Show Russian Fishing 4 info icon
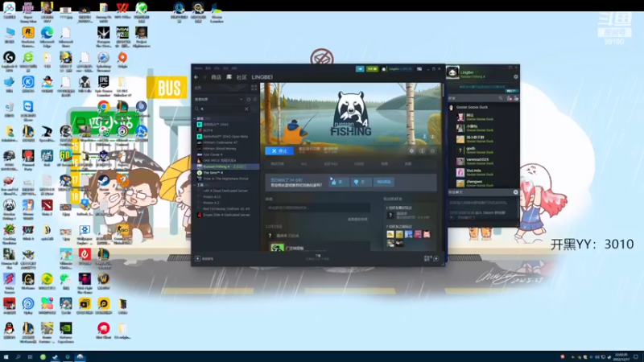Viewport: 644px width, 362px height. pos(422,151)
